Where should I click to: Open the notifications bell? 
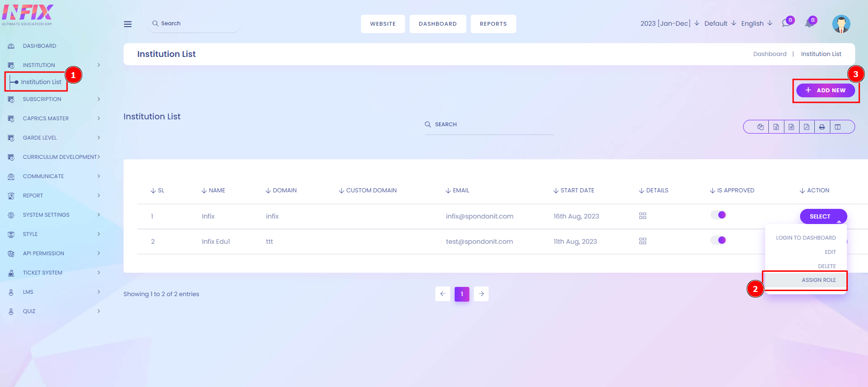point(809,23)
